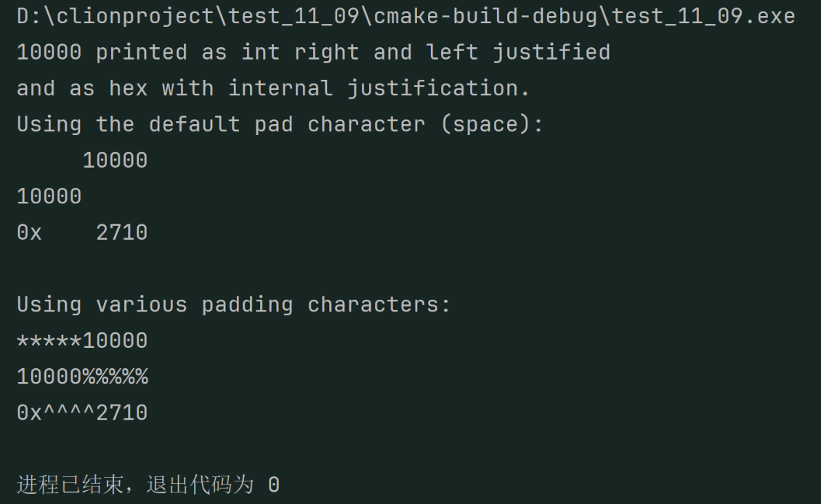
Task: Click the word "internal" in the output
Action: click(x=280, y=89)
